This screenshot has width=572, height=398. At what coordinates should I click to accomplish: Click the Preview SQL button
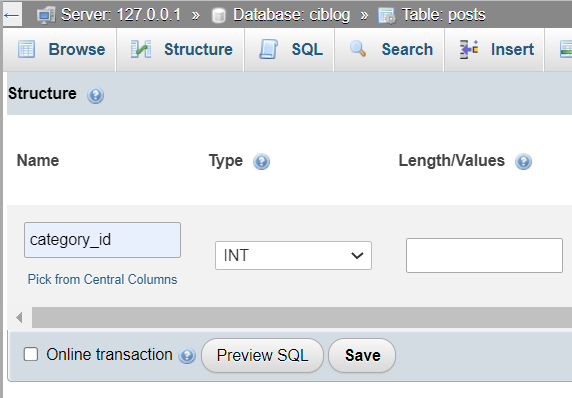[x=262, y=355]
